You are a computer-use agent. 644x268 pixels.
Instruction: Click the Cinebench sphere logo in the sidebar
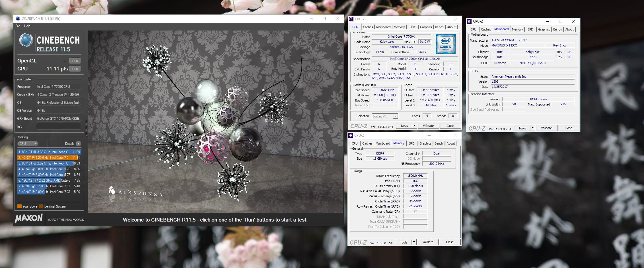pyautogui.click(x=26, y=40)
